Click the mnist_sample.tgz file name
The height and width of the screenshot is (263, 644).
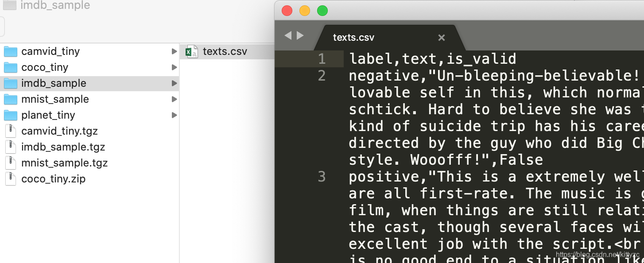point(64,163)
